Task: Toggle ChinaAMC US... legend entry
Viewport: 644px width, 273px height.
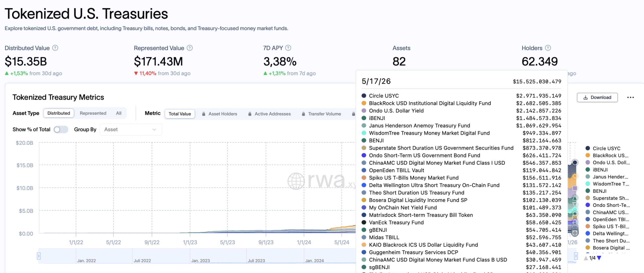Action: (607, 212)
